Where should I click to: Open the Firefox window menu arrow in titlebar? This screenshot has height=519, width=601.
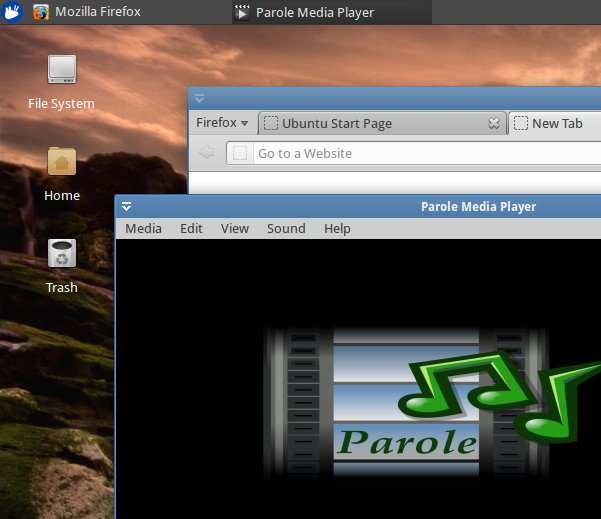click(x=200, y=98)
